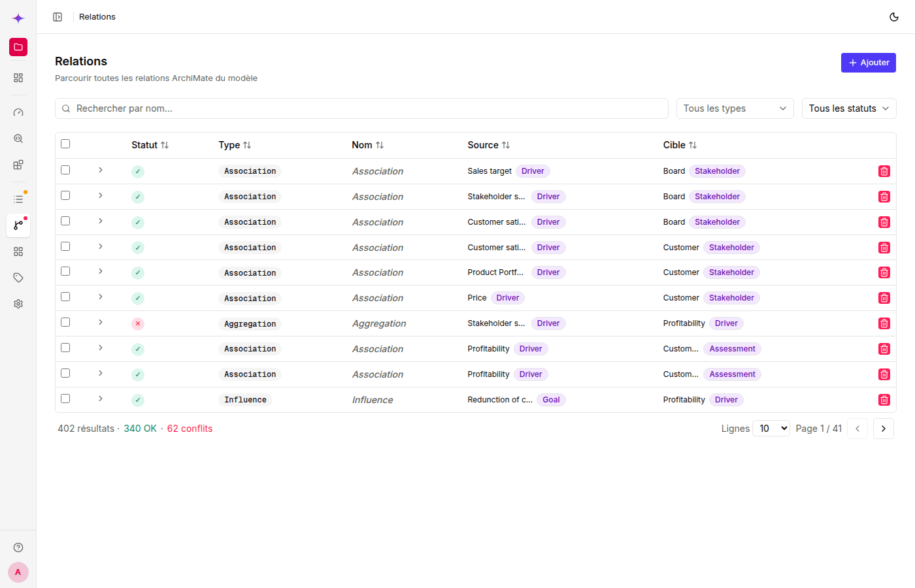Open the dashboard grid icon below folder
Screen dimensions: 915x588
[x=18, y=78]
